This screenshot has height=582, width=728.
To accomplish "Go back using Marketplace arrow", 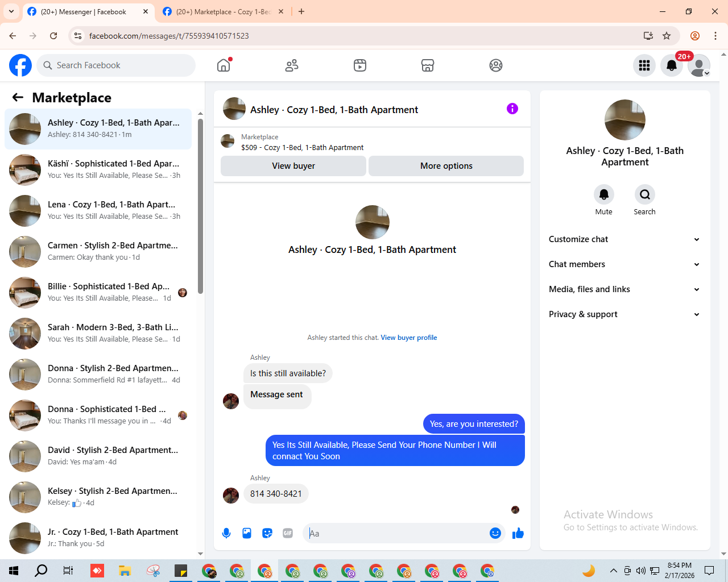I will tap(18, 97).
